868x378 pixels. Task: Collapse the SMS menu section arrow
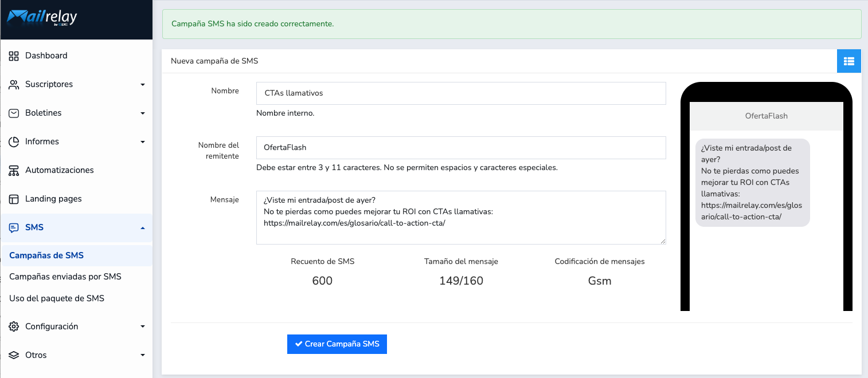pos(143,228)
